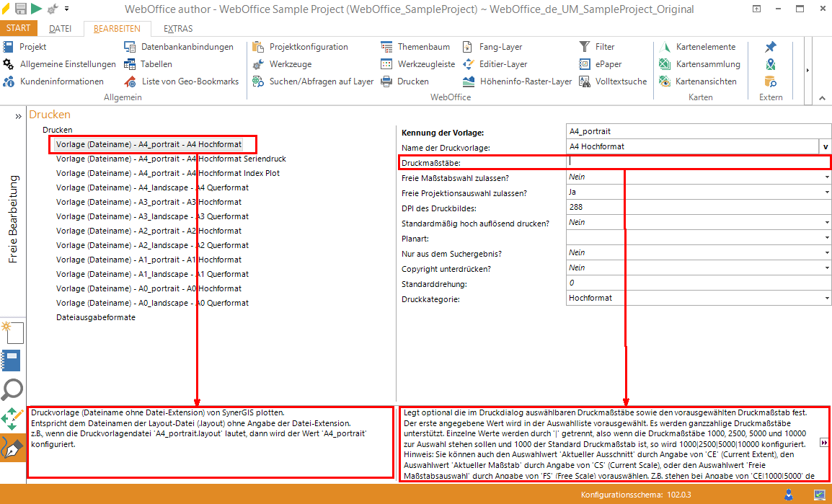Click the Filter funnel icon
The width and height of the screenshot is (832, 504).
point(585,47)
